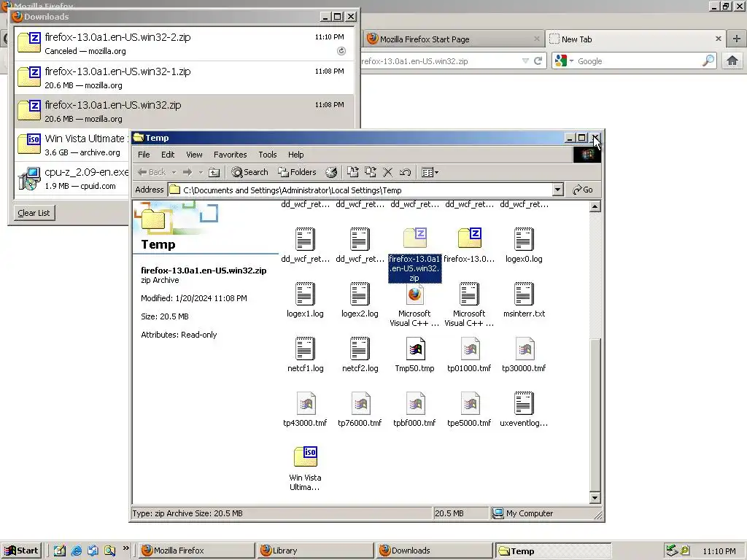This screenshot has height=560, width=747.
Task: Select the tp01000.tmf file
Action: point(469,355)
